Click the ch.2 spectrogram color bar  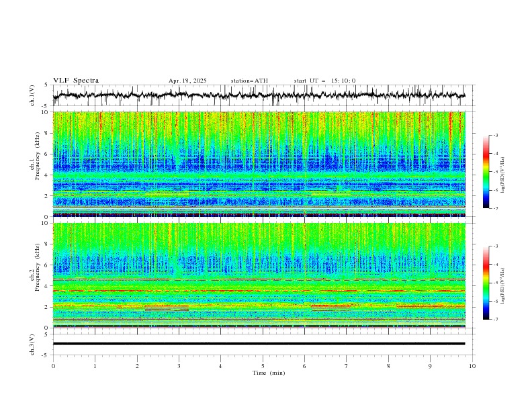coord(486,283)
